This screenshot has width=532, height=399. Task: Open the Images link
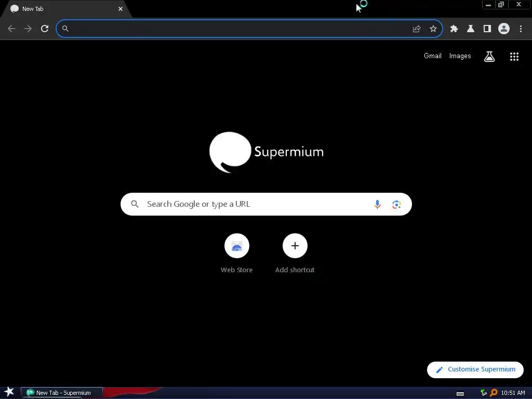coord(460,56)
